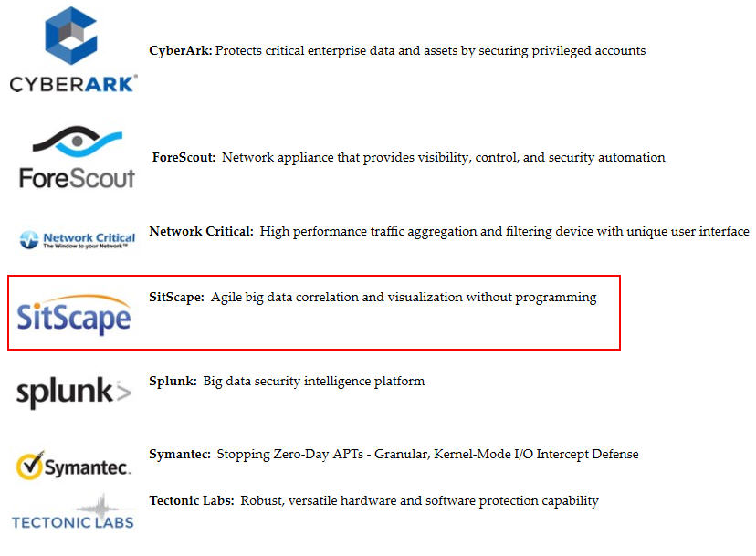Open the Tectonic Labs logo
Image resolution: width=756 pixels, height=556 pixels.
point(73,511)
